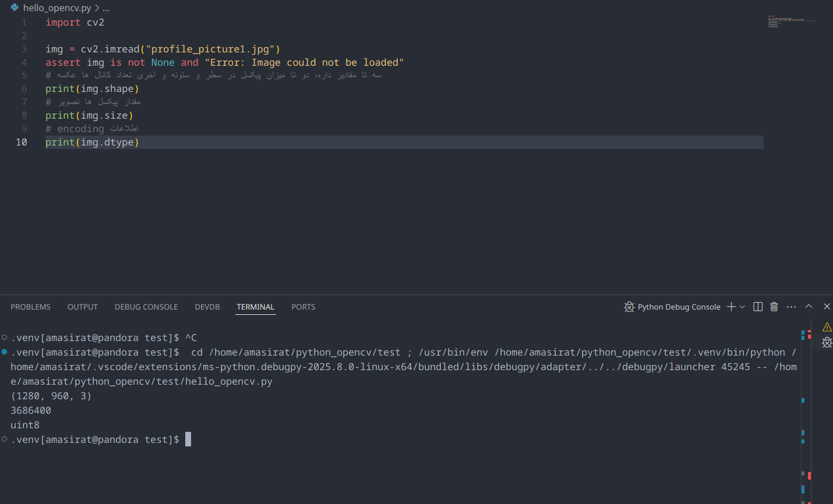Viewport: 833px width, 504px height.
Task: Maximize the panel using the chevron-up
Action: pyautogui.click(x=809, y=307)
